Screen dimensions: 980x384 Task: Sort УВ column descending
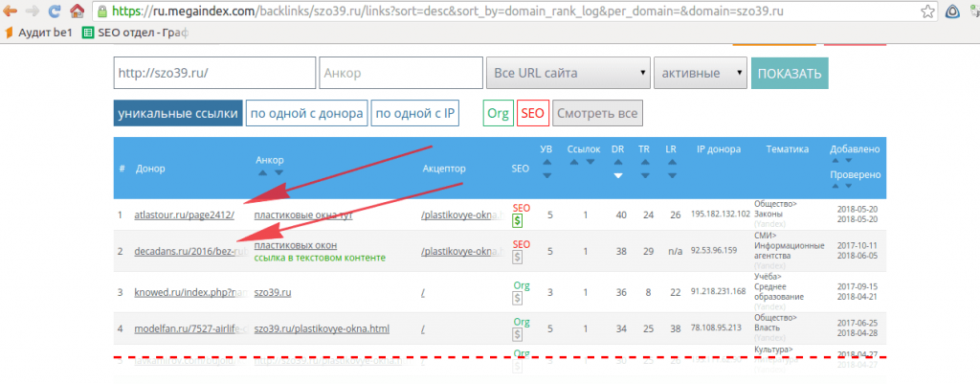546,176
